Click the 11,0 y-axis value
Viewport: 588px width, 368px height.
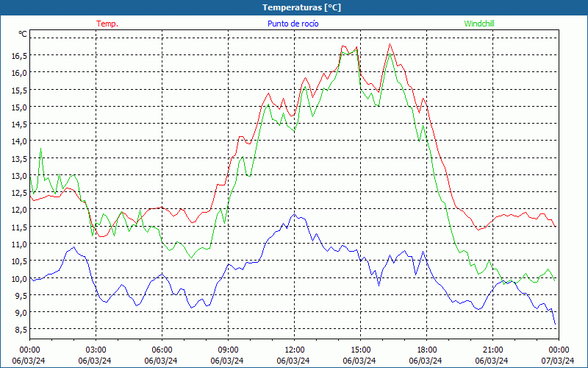(19, 244)
